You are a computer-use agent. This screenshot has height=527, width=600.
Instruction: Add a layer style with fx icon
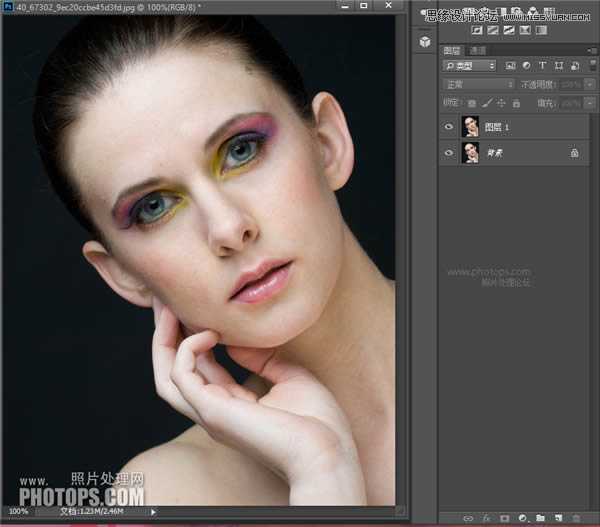click(x=486, y=517)
